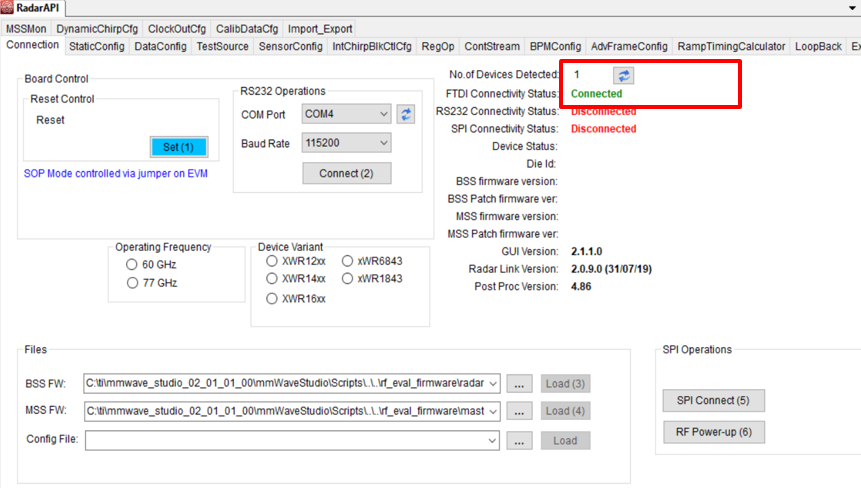Refresh the number of devices detected
The width and height of the screenshot is (861, 488).
point(623,75)
